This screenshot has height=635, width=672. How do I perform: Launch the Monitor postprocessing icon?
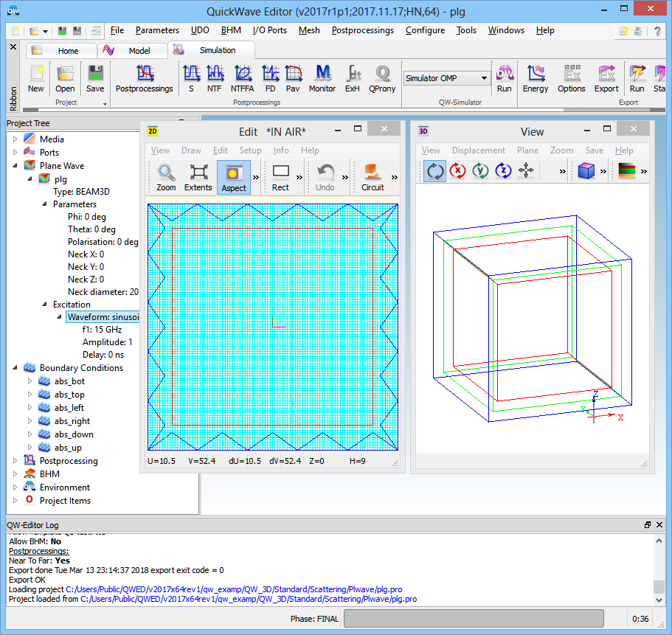[322, 78]
